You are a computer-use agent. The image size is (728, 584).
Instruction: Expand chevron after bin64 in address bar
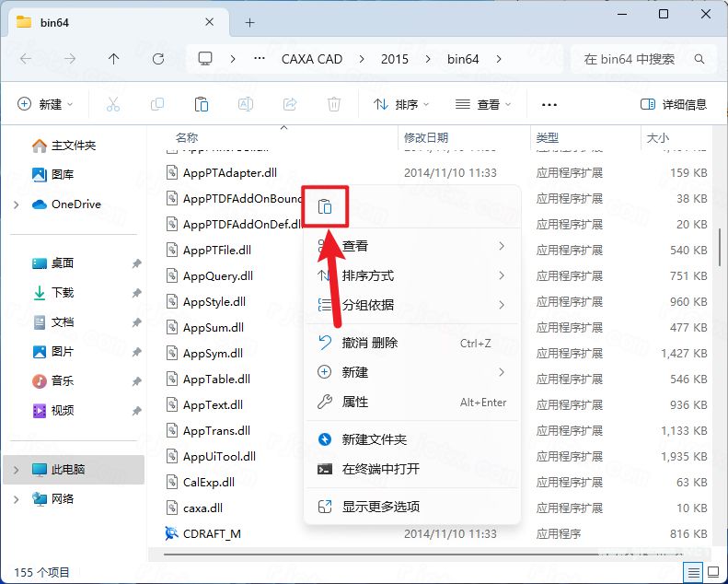tap(499, 59)
